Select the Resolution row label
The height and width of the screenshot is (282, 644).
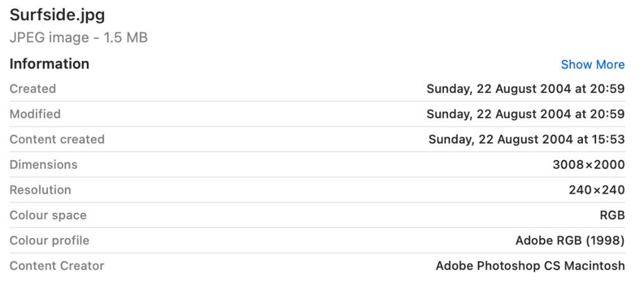[x=40, y=189]
